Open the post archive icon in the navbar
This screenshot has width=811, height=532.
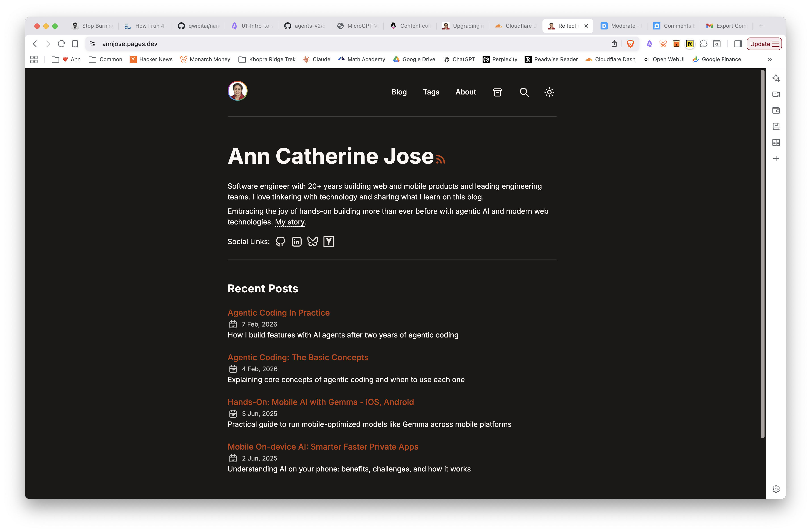[x=498, y=92]
